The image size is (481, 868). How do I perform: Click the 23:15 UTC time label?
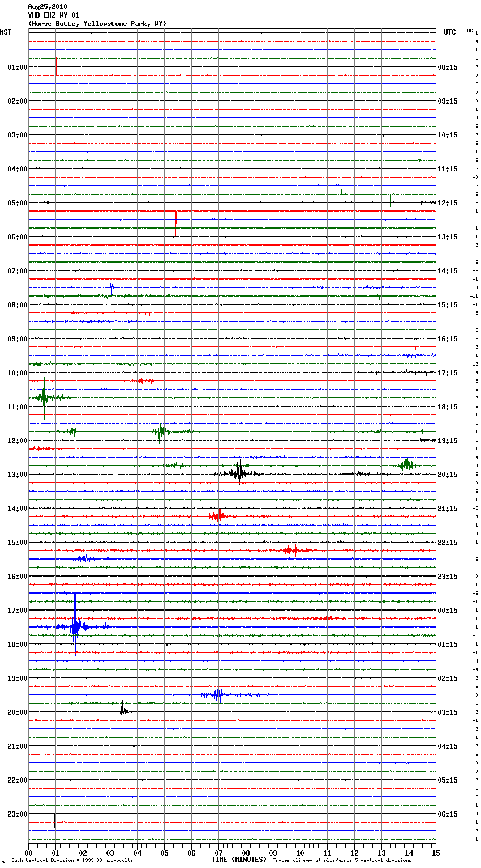(x=448, y=577)
